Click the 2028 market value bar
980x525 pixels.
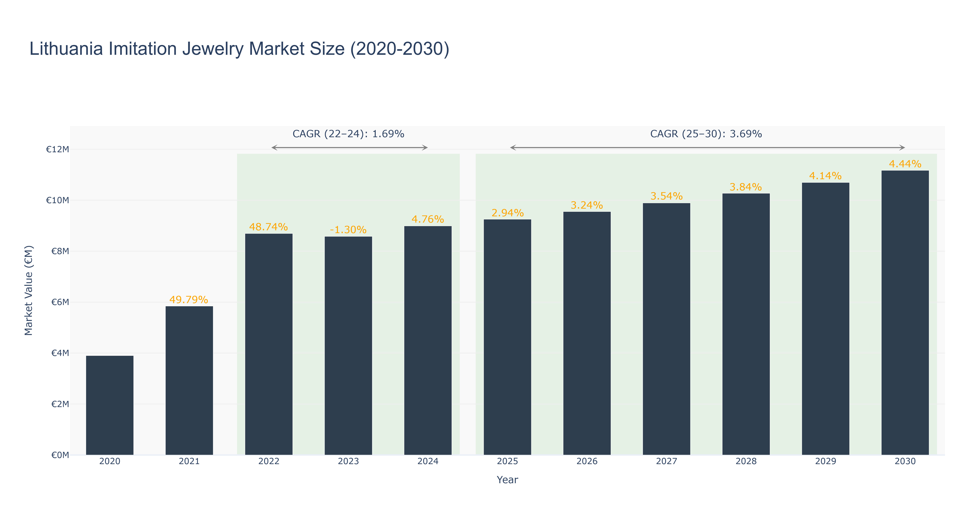(x=746, y=324)
